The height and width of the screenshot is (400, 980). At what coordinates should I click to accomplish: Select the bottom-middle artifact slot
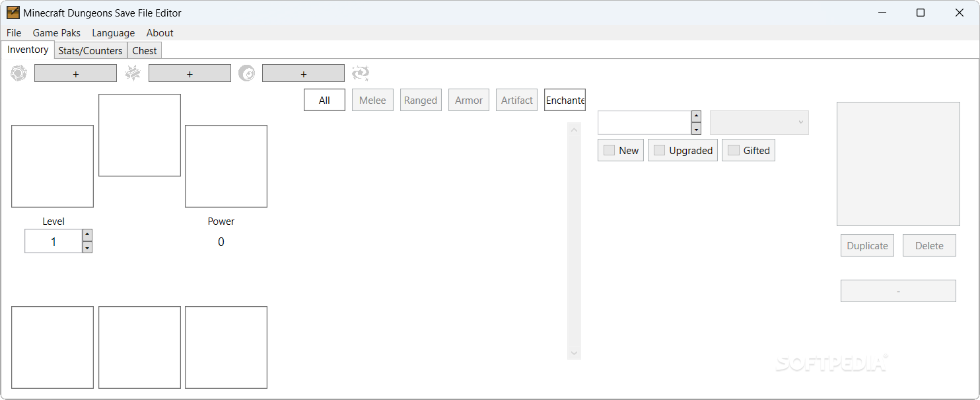(x=139, y=347)
